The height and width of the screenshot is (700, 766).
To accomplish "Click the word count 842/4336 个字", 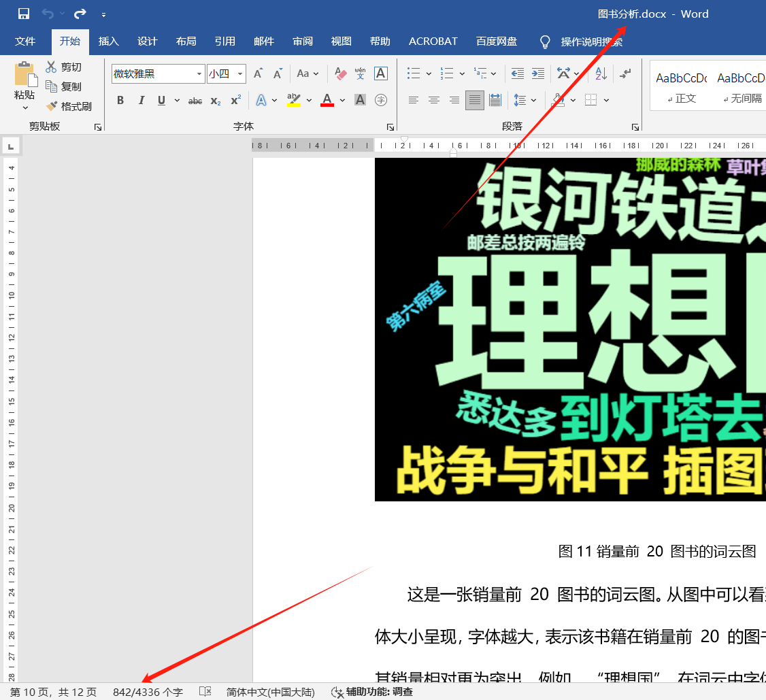I will point(148,692).
